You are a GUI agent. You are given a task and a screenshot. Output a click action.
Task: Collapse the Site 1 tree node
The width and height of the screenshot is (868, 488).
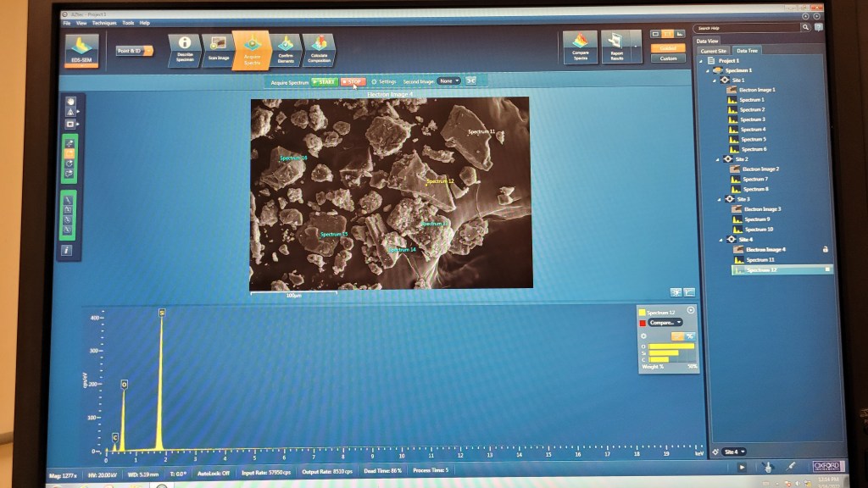pyautogui.click(x=717, y=80)
